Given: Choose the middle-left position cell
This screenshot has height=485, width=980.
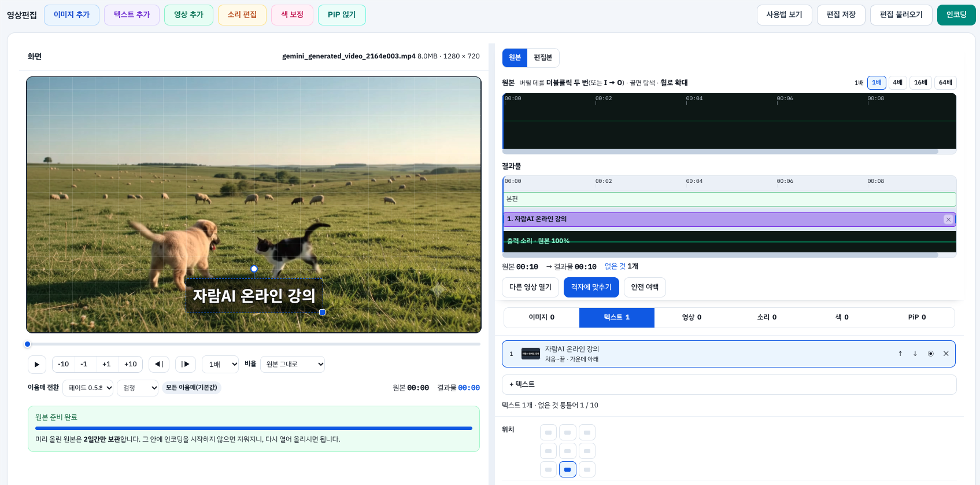Looking at the screenshot, I should tap(548, 451).
